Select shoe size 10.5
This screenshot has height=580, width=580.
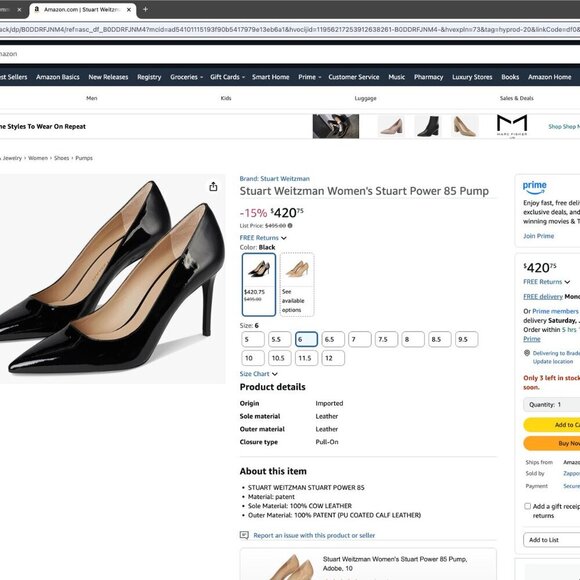279,358
